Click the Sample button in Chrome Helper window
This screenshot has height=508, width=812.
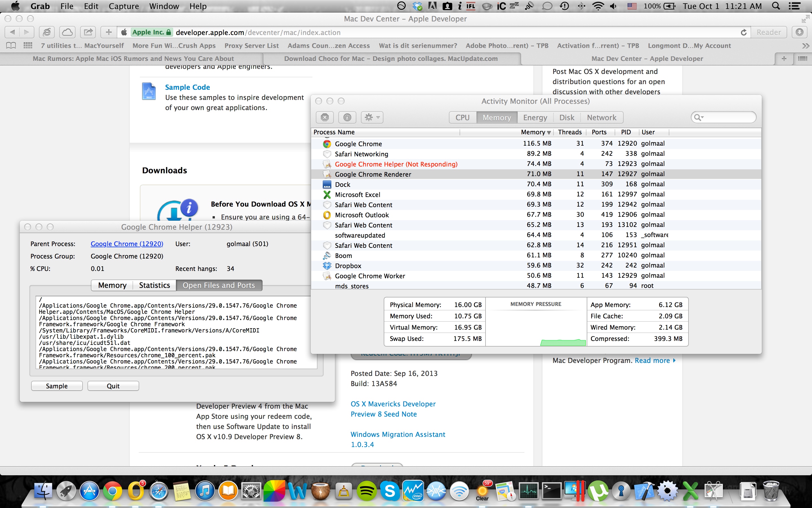coord(57,386)
